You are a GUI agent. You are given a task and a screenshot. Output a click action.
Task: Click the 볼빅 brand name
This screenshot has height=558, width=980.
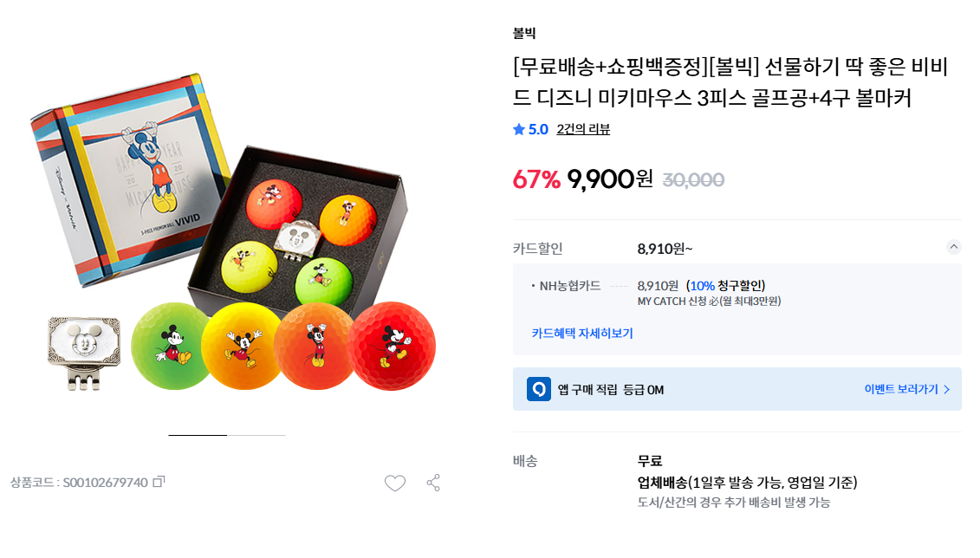(x=524, y=33)
